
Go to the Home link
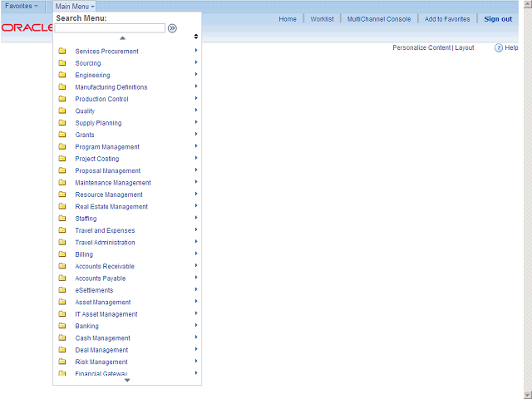pos(288,19)
